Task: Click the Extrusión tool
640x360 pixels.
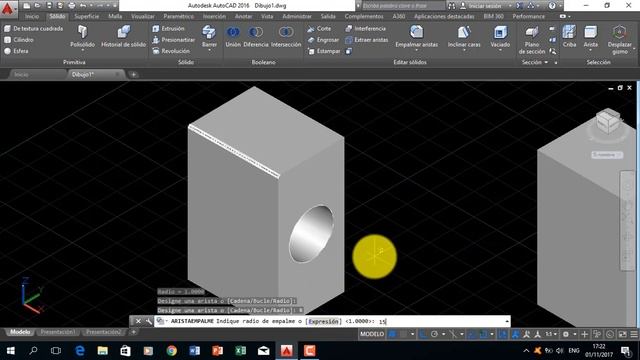Action: pyautogui.click(x=169, y=29)
